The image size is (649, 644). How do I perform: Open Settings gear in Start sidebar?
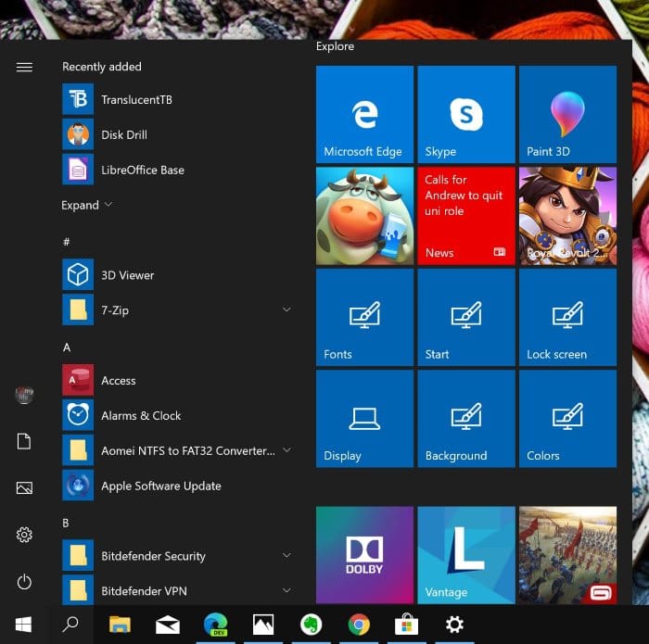pyautogui.click(x=24, y=535)
